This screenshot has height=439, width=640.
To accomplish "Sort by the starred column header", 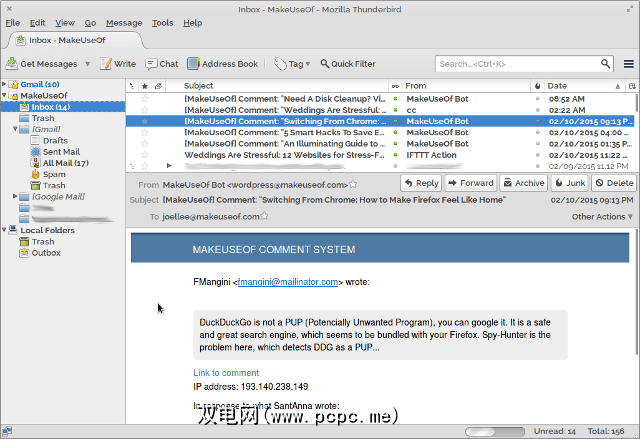I will click(x=144, y=86).
